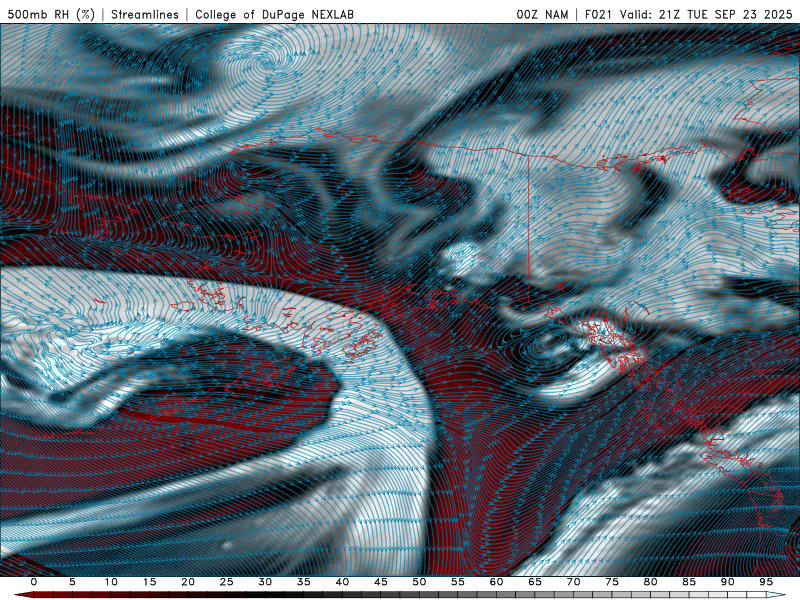Click the '60' value on the color scale
This screenshot has height=600, width=800.
pyautogui.click(x=496, y=582)
